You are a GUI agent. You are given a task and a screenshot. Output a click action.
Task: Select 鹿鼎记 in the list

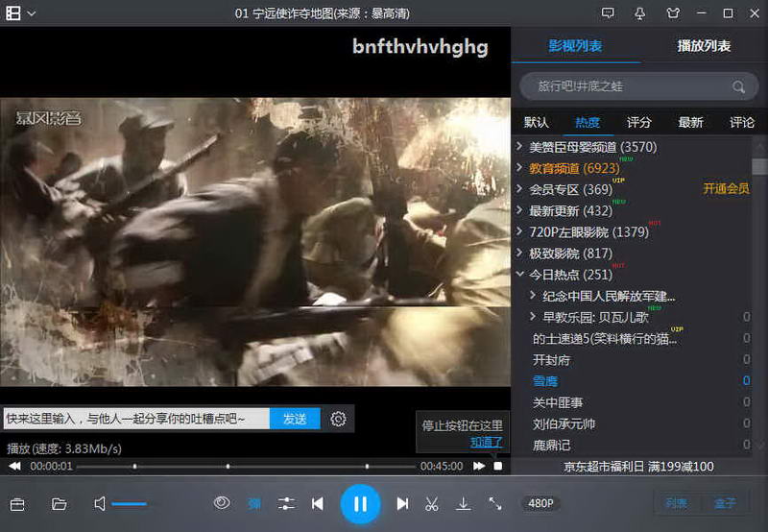click(x=551, y=446)
